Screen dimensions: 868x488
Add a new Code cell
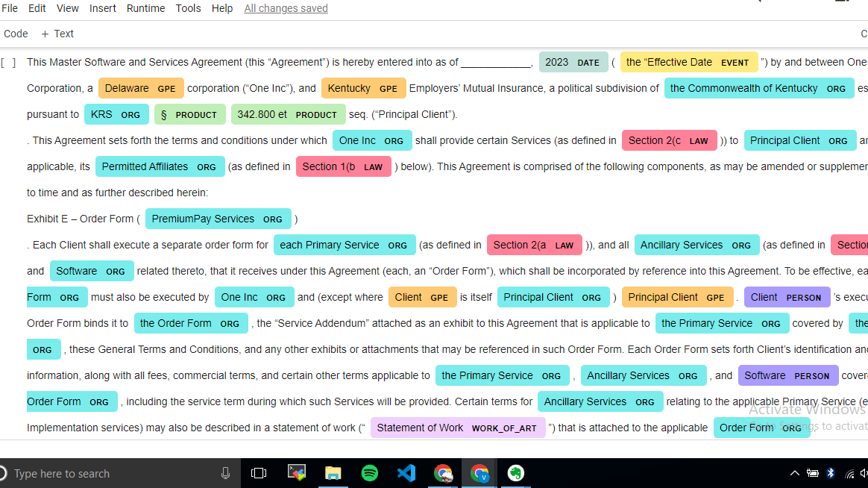coord(16,34)
